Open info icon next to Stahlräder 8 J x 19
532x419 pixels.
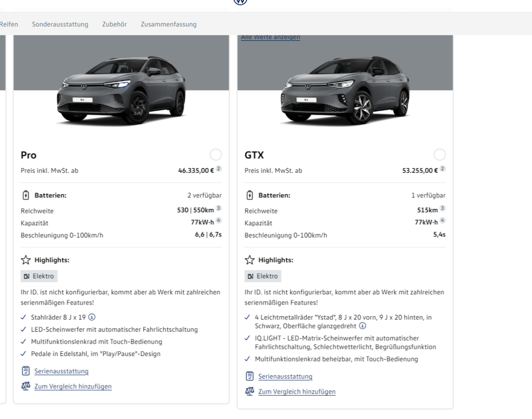(92, 317)
